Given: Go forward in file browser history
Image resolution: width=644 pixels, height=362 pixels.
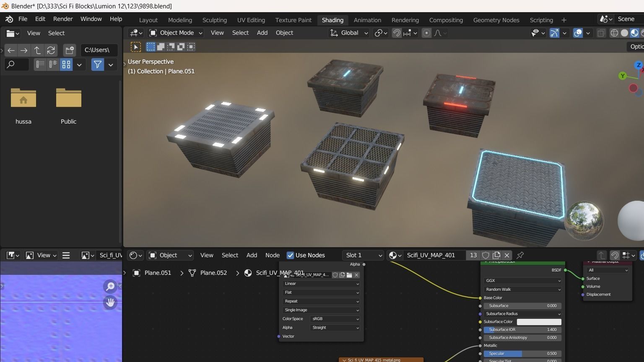Looking at the screenshot, I should pos(24,50).
